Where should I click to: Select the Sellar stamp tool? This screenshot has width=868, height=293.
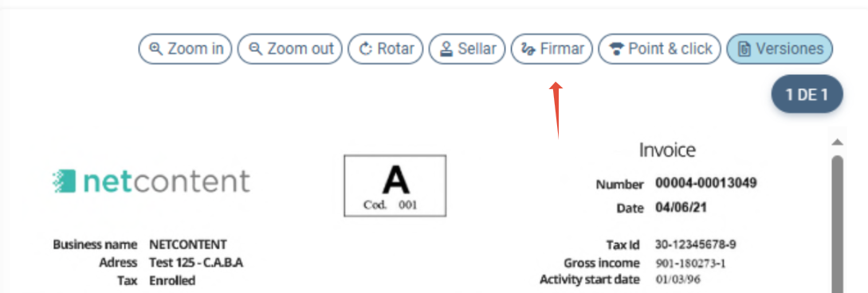click(466, 49)
